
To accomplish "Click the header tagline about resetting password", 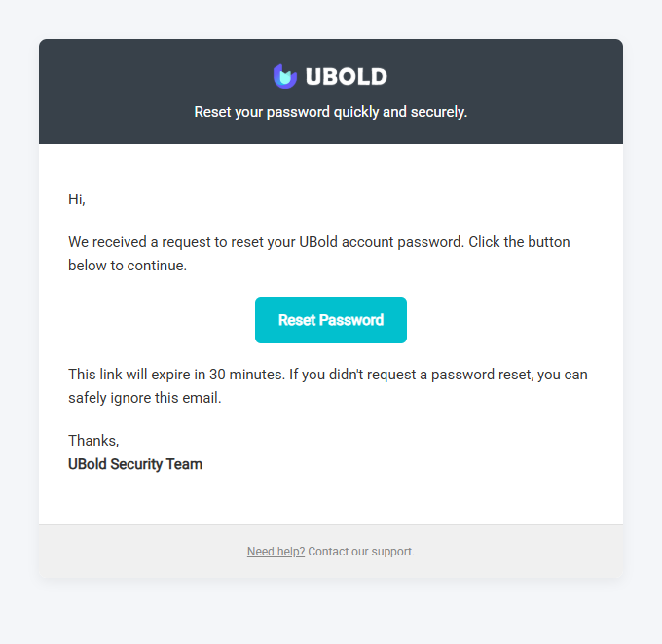I will 331,112.
